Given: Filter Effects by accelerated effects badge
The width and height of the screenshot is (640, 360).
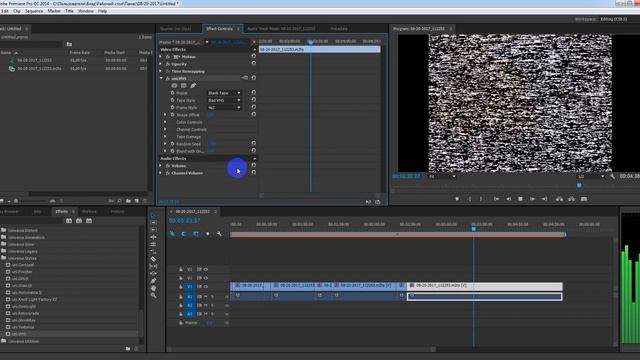Looking at the screenshot, I should pyautogui.click(x=69, y=221).
